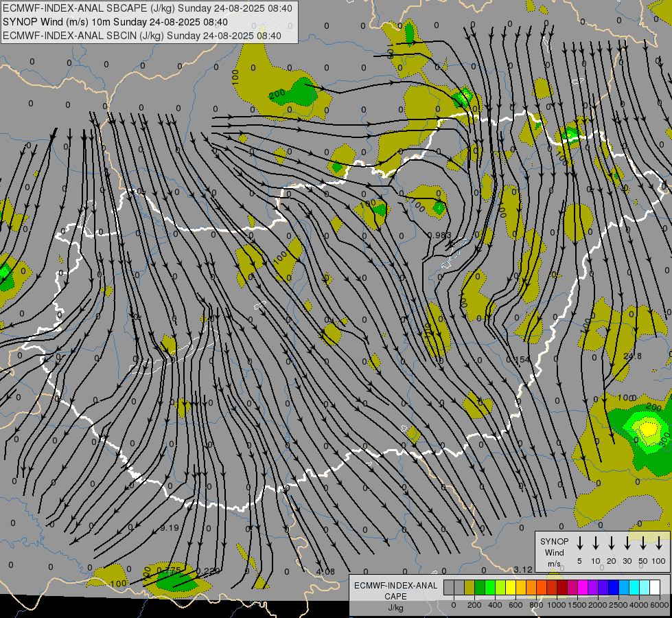Select the pure blue swatch before 2500
Image resolution: width=672 pixels, height=618 pixels.
click(x=614, y=588)
